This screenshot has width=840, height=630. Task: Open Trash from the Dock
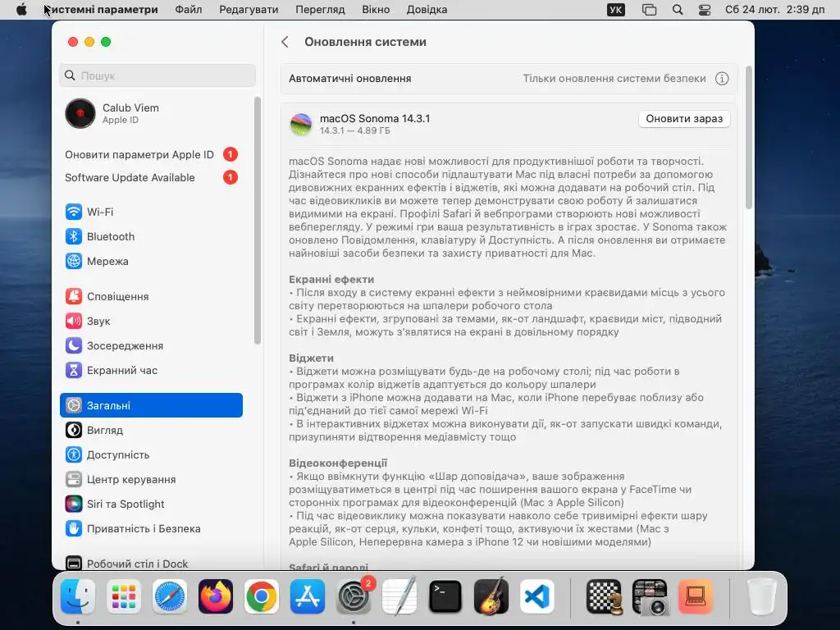(x=762, y=596)
